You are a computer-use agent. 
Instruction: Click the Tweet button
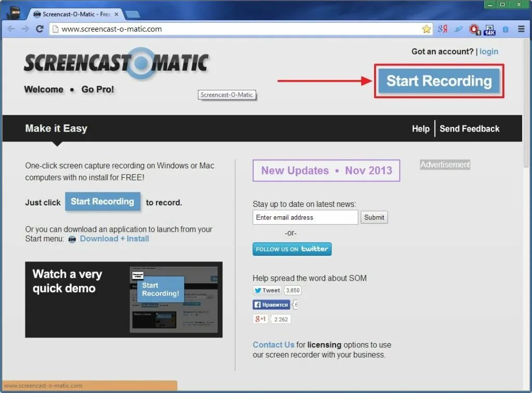tap(268, 290)
